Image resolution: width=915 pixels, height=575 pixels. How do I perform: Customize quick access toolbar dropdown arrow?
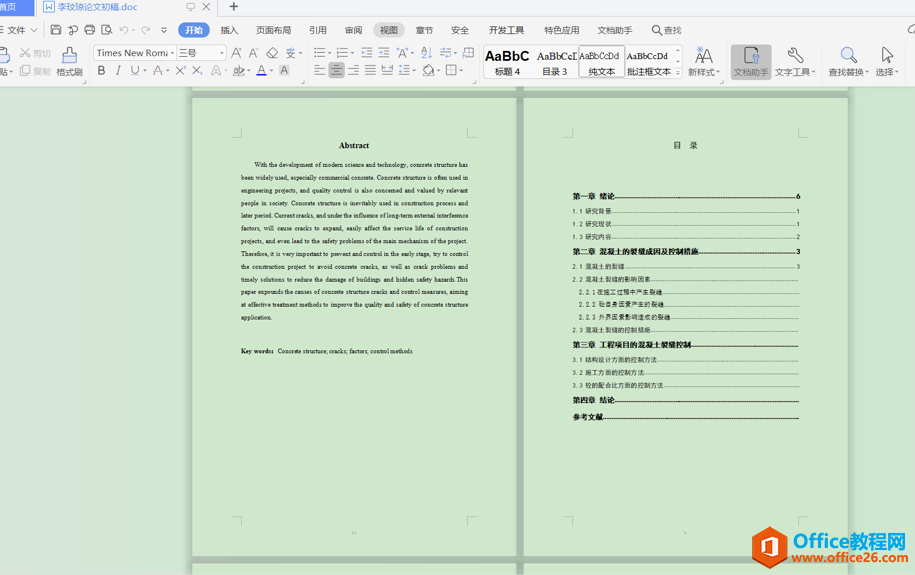click(164, 30)
